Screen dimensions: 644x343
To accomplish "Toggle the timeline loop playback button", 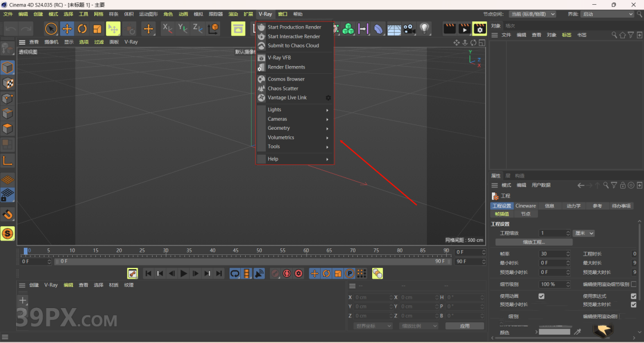I will click(235, 274).
